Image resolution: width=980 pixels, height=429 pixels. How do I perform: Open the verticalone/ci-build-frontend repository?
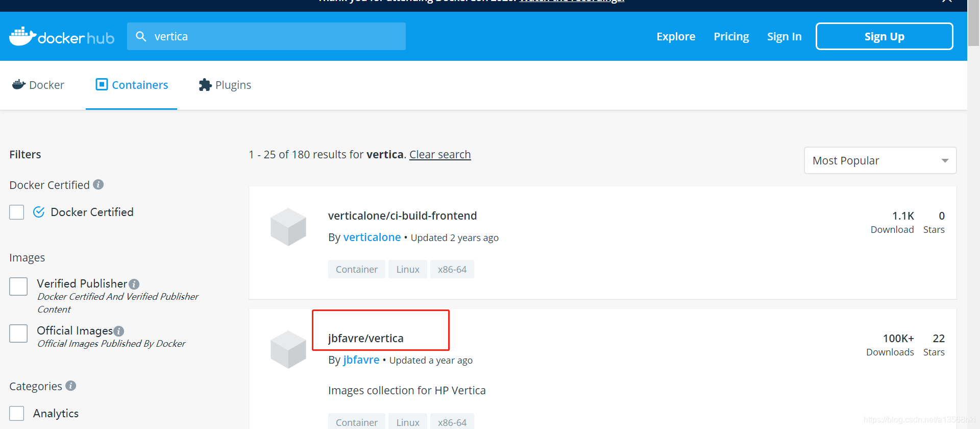click(402, 216)
